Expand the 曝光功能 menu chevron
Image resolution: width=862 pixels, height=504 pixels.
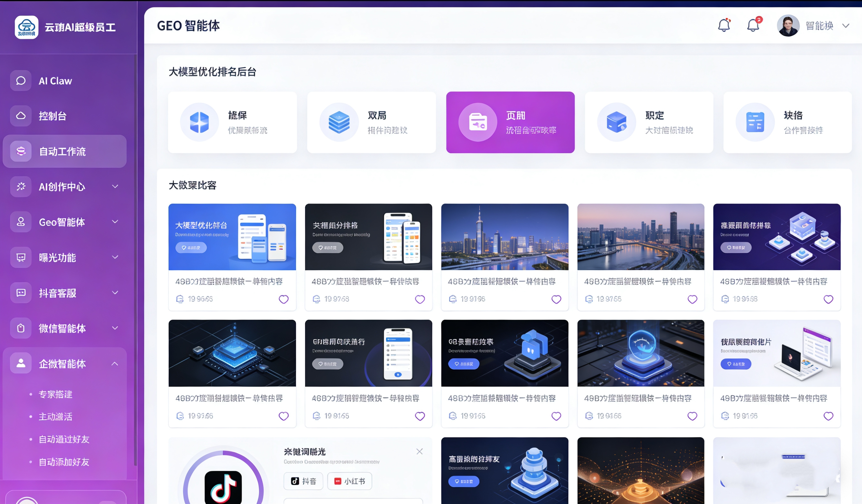(115, 257)
